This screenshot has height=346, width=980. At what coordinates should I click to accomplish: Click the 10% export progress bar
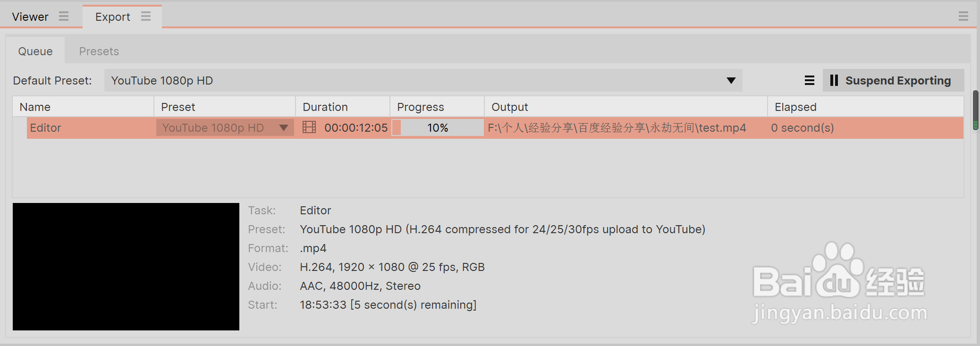pos(438,127)
